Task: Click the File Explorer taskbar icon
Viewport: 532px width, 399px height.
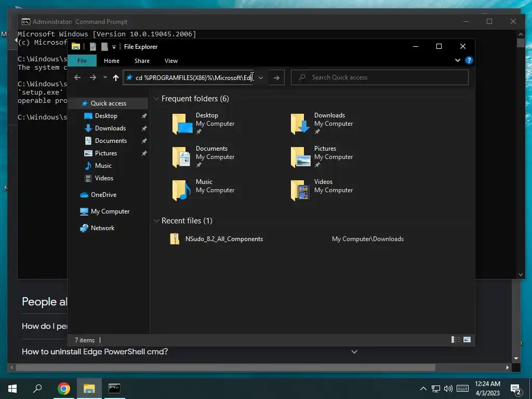Action: [89, 389]
